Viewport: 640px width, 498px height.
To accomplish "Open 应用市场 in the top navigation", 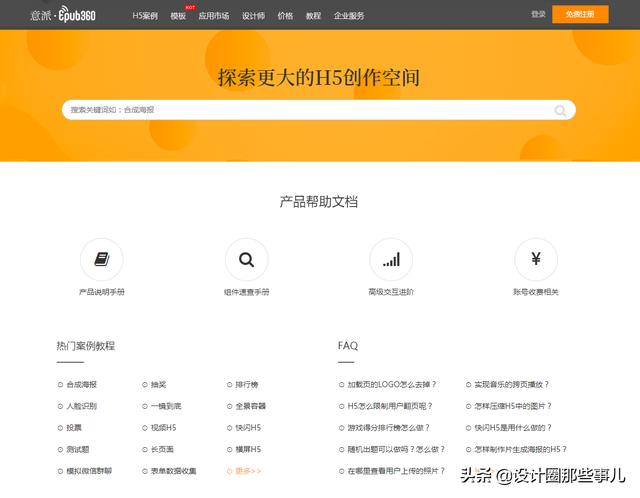I will click(x=213, y=16).
